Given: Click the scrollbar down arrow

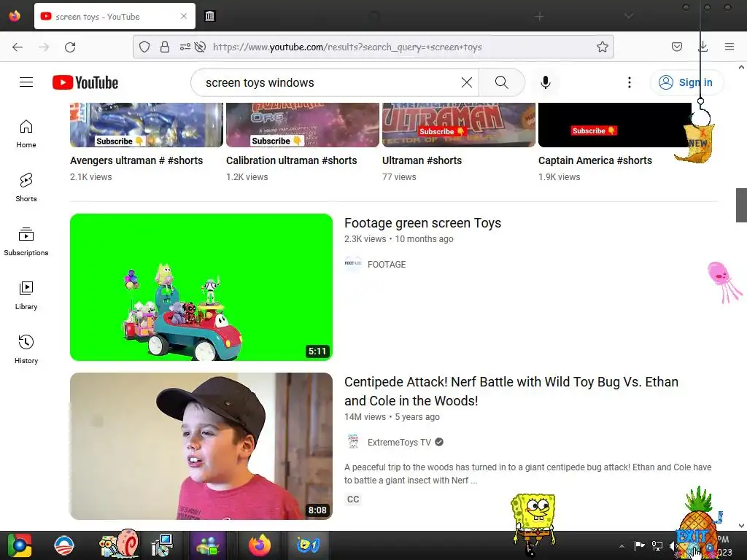Looking at the screenshot, I should point(741,525).
